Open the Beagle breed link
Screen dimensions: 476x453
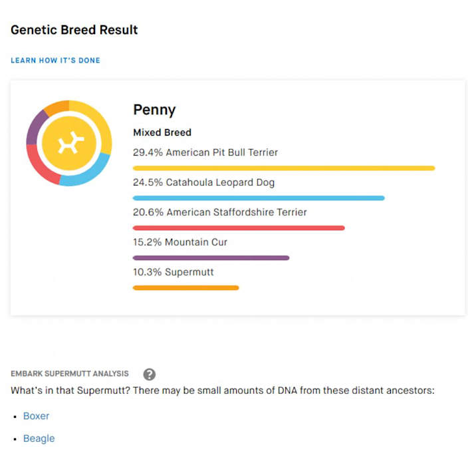point(39,438)
